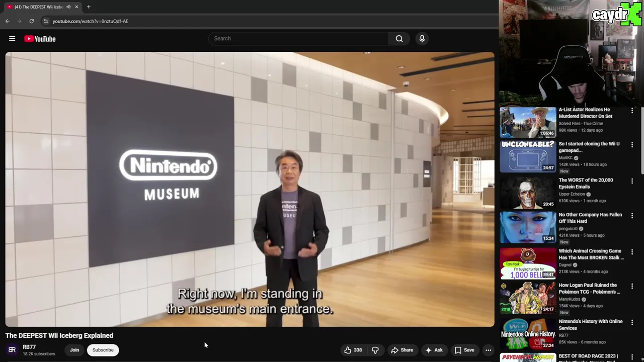Click the Solved Files - True Crime channel
The width and height of the screenshot is (644, 362).
[581, 123]
